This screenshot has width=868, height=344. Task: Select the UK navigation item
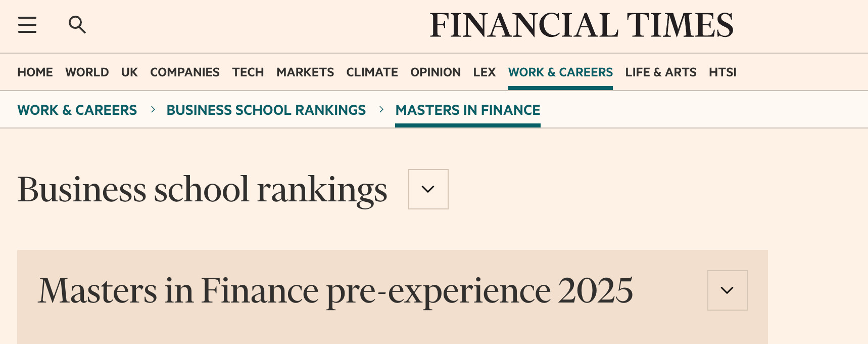(129, 72)
